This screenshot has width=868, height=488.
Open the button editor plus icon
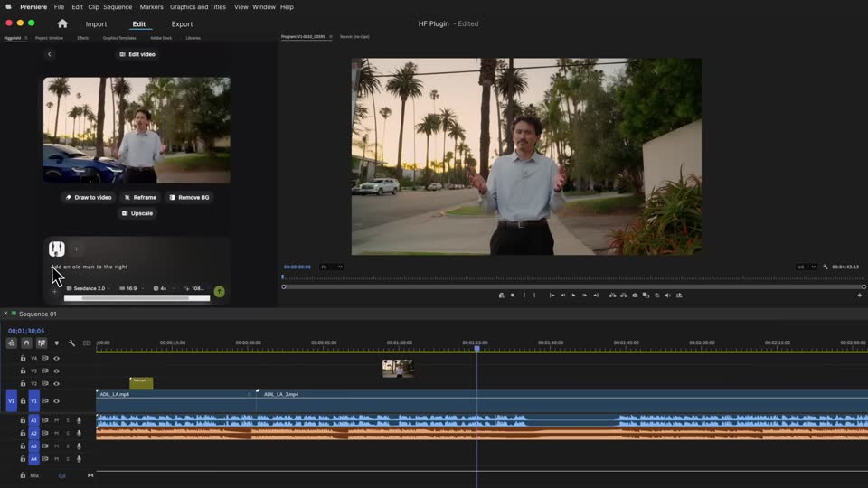click(859, 296)
